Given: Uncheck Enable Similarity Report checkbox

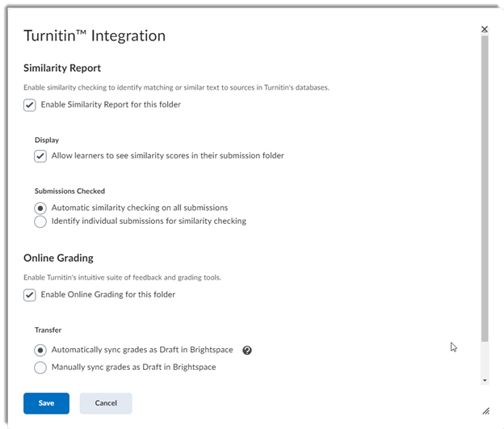Looking at the screenshot, I should click(x=30, y=105).
